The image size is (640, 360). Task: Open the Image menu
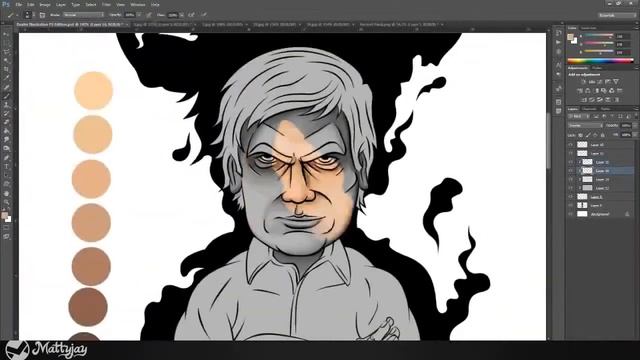coord(45,4)
